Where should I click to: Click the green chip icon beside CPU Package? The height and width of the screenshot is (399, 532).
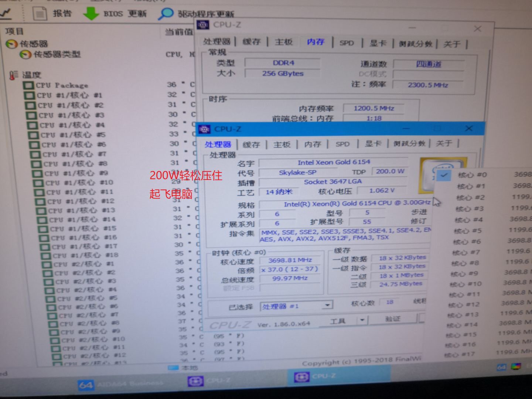[x=28, y=86]
